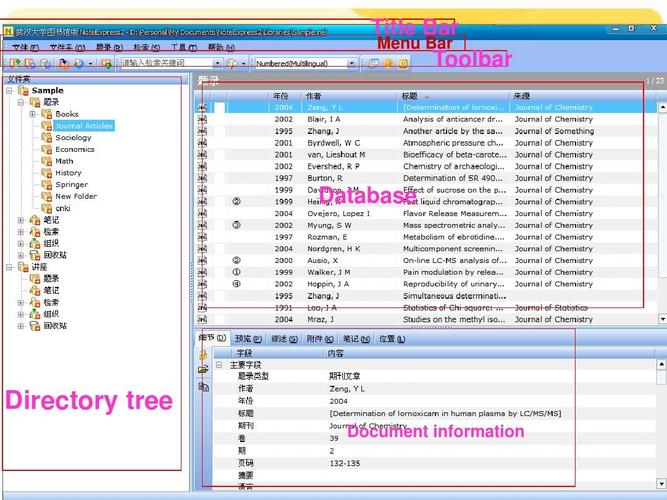The image size is (667, 500).
Task: Open the 文件夹(O) menu
Action: click(67, 47)
